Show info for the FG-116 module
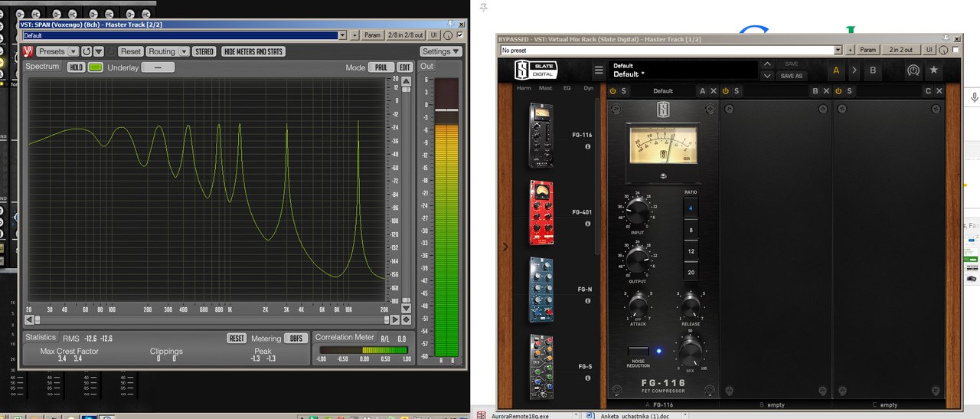 [588, 146]
